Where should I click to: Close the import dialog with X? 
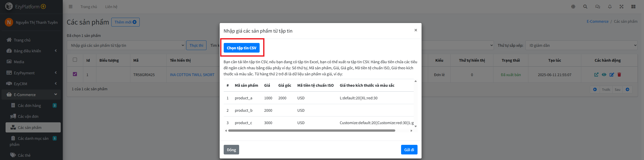coord(416,30)
